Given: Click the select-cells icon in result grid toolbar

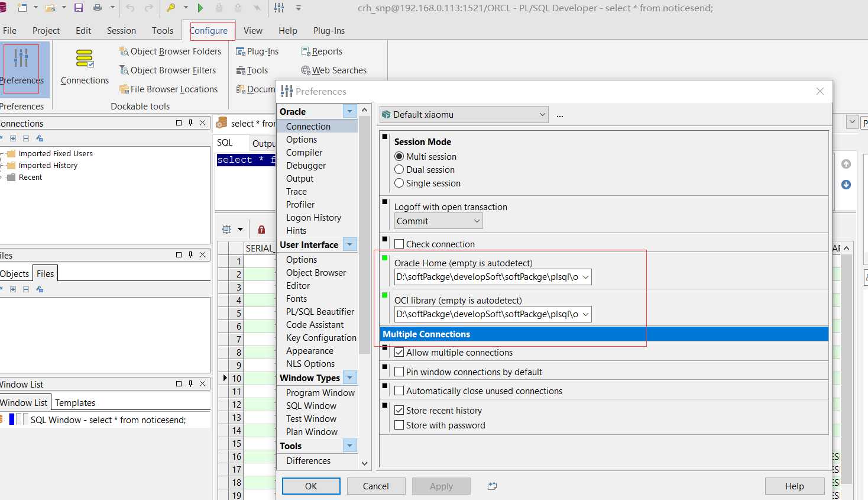Looking at the screenshot, I should (226, 230).
